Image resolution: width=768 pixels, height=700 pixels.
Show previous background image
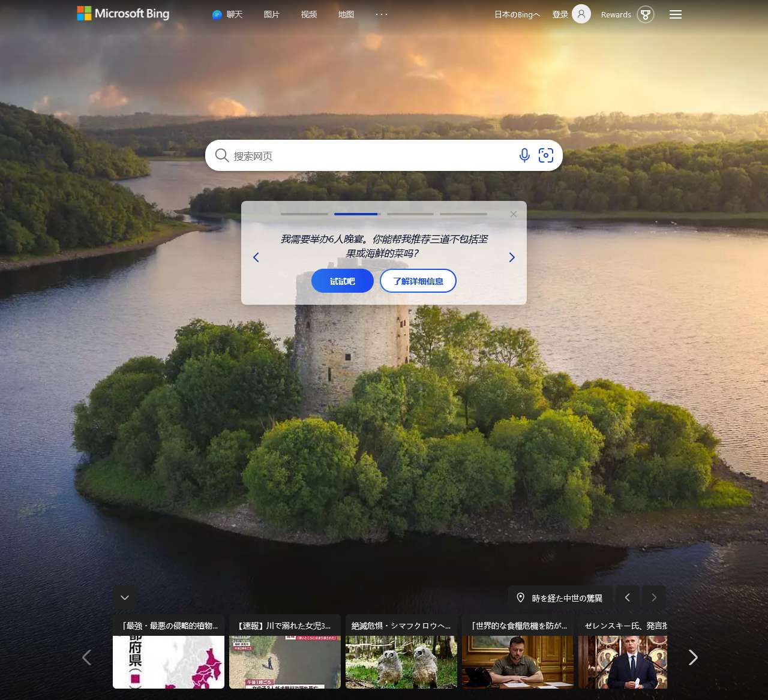pos(628,597)
